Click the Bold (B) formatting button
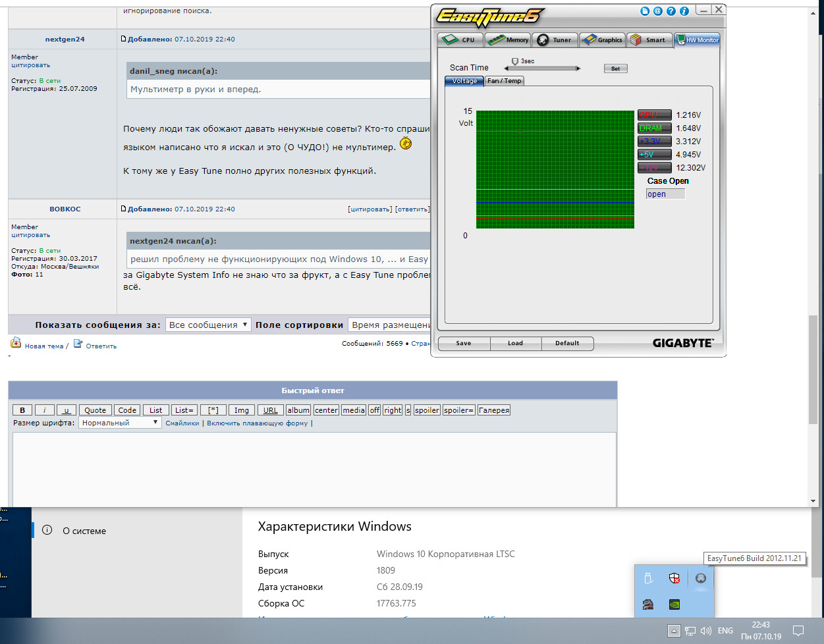 tap(22, 410)
